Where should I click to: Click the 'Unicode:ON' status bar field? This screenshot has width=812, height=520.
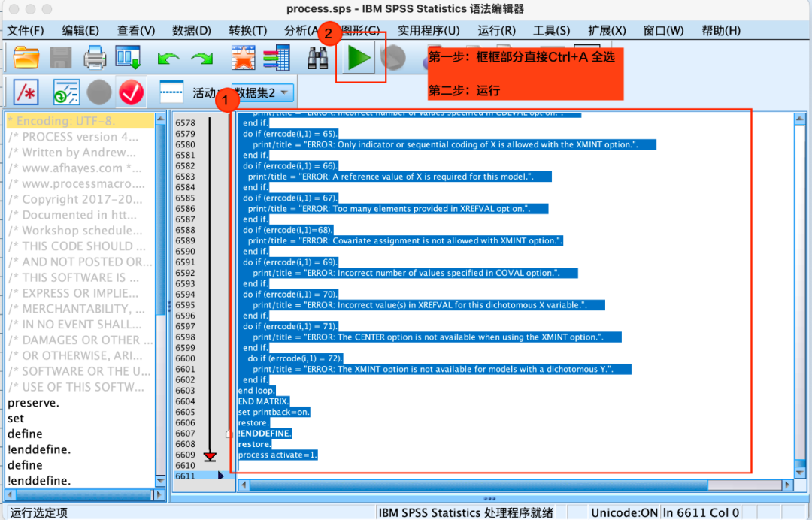[x=624, y=512]
